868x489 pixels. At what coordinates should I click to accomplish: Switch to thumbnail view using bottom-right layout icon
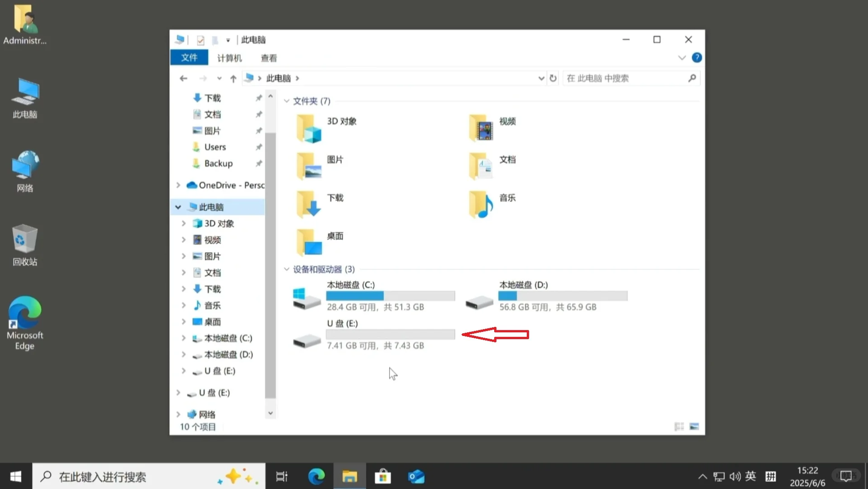pos(694,426)
